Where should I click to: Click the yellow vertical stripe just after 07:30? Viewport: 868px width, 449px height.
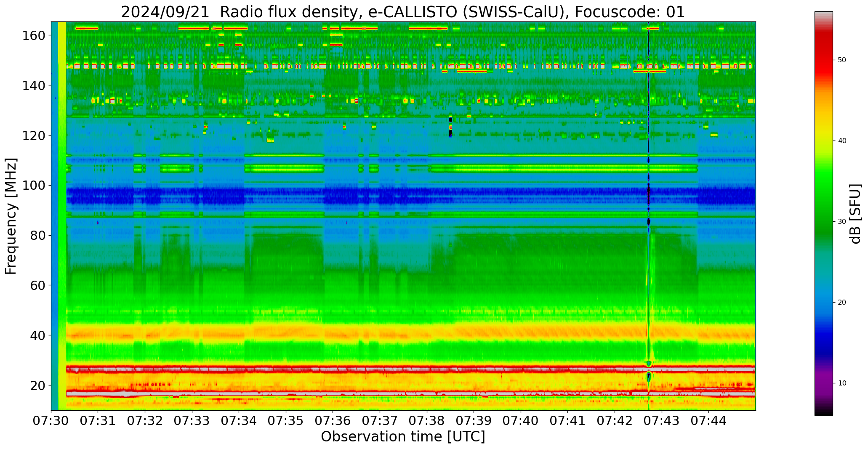62,216
